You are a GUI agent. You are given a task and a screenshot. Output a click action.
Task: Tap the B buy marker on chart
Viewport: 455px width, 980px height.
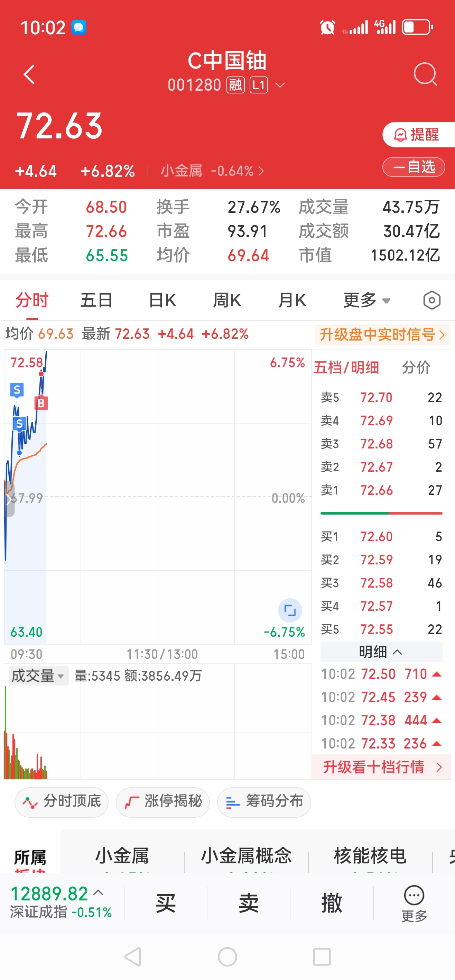41,403
